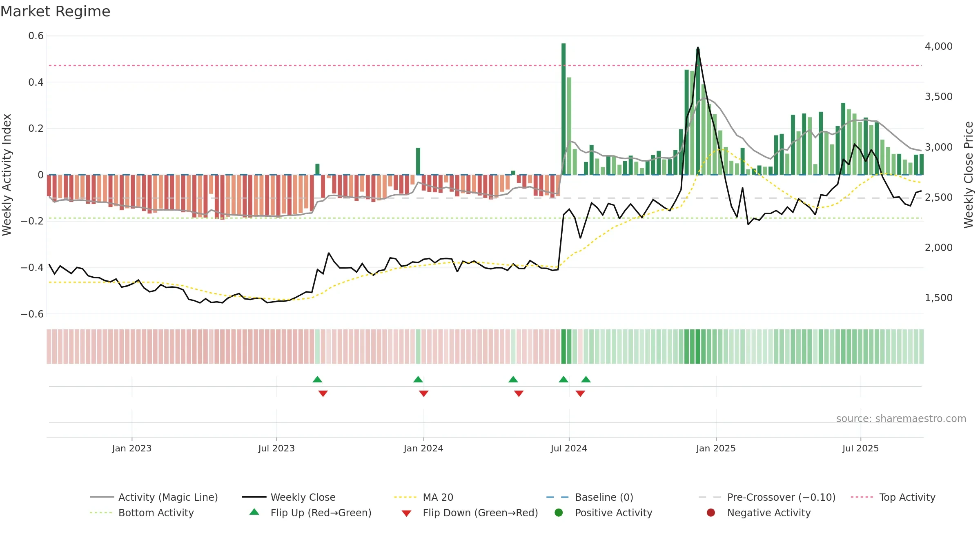Click the Negative Activity red circle icon
This screenshot has width=980, height=551.
pos(711,513)
